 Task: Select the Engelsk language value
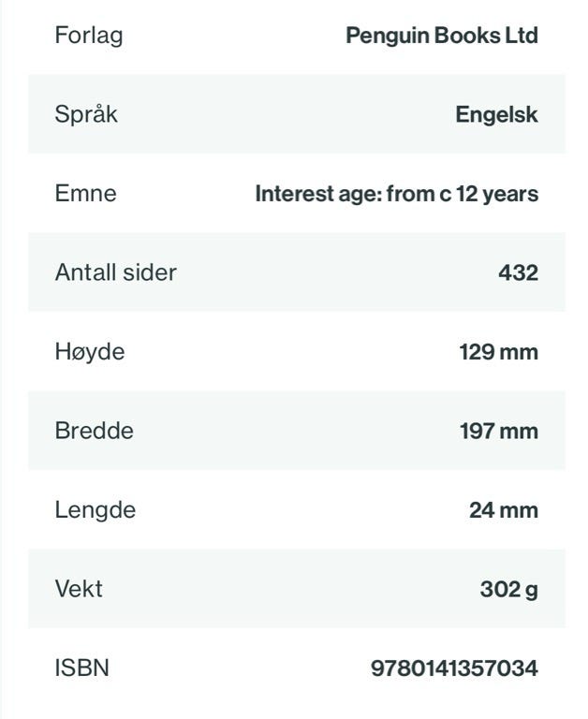coord(496,114)
